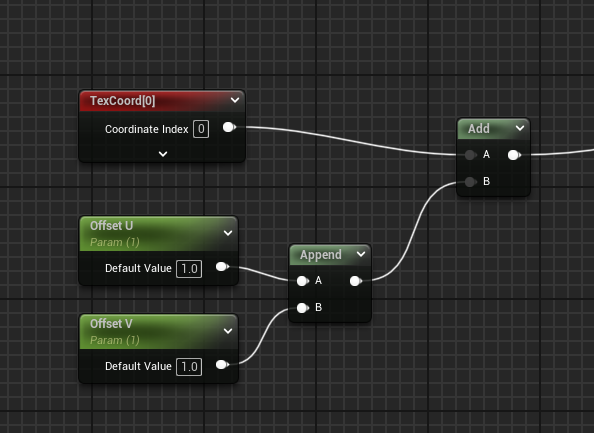Expand TexCoord node's bottom chevron

point(163,154)
